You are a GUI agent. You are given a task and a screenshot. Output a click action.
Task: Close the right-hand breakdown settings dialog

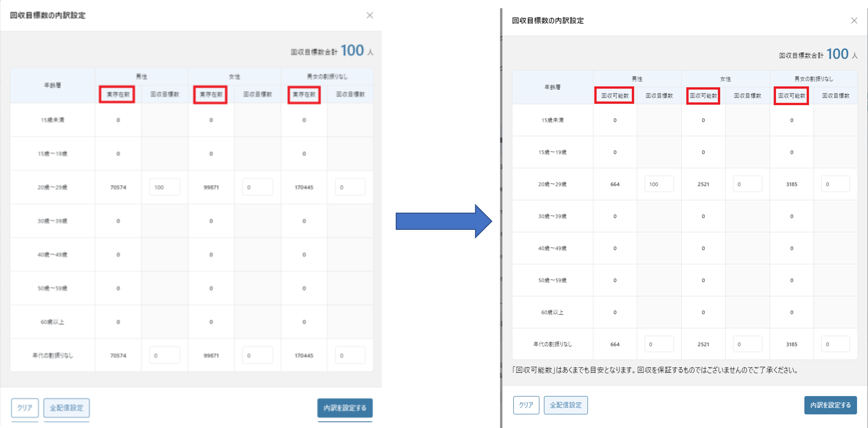pos(854,21)
